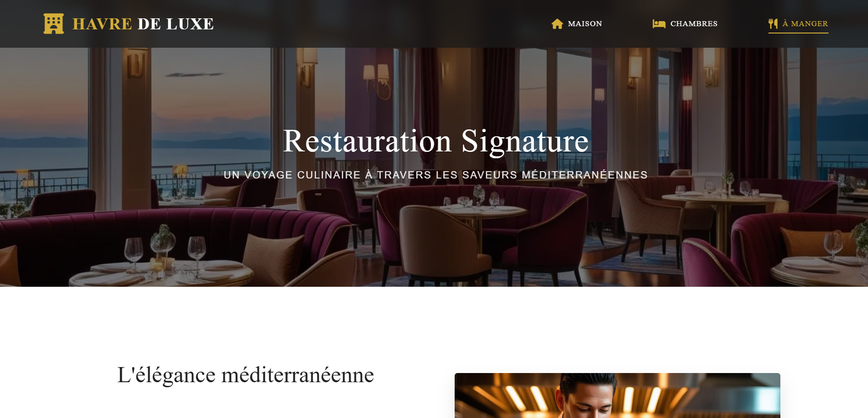Click the fork and knife icon
868x418 pixels.
[773, 24]
